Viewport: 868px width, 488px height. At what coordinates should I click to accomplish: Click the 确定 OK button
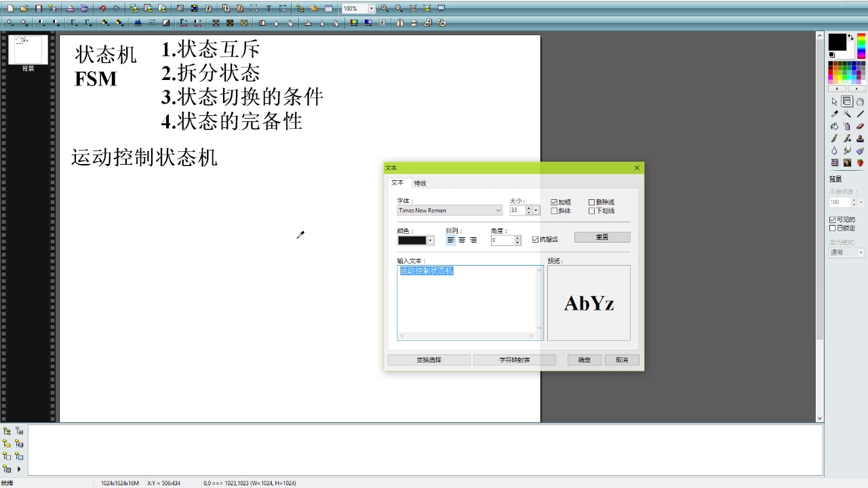585,360
